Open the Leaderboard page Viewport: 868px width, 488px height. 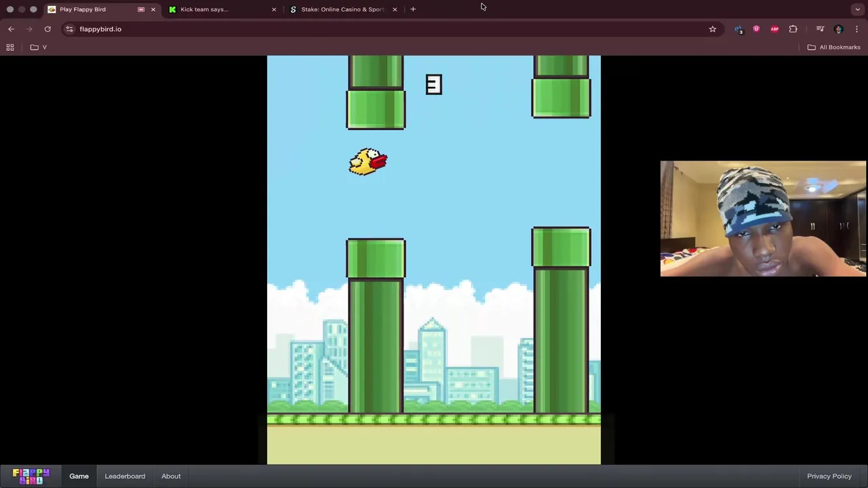point(125,476)
